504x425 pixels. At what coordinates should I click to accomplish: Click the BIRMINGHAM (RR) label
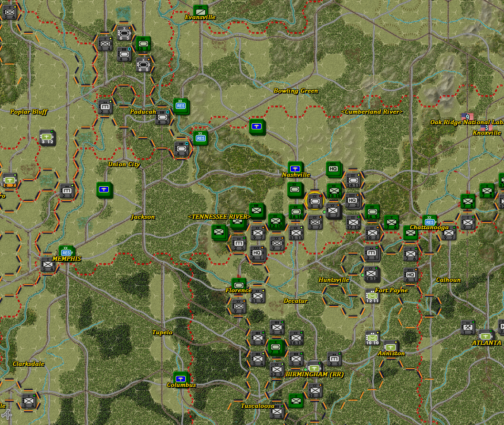[315, 374]
